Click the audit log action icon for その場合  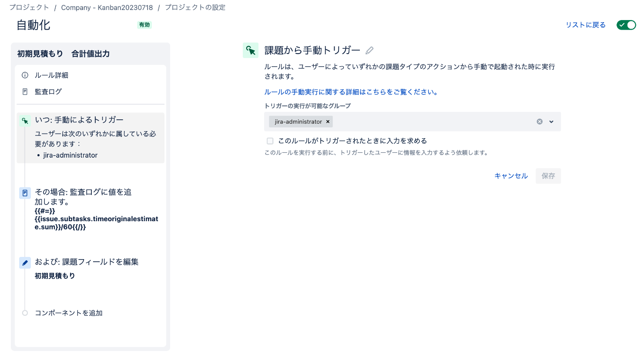tap(25, 193)
